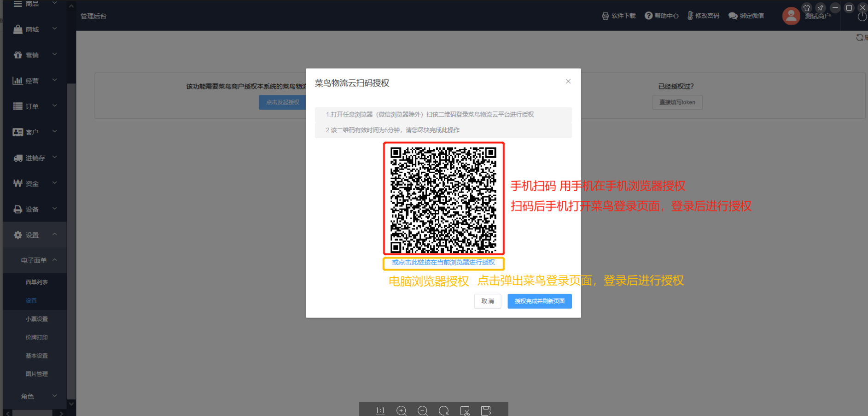Click the 管理后台 header title
Screen dimensions: 868x416
(93, 16)
